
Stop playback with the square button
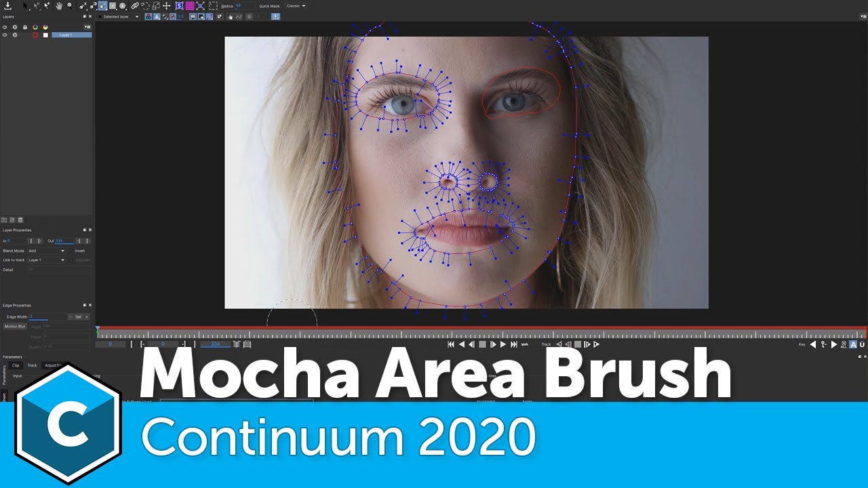pos(482,344)
